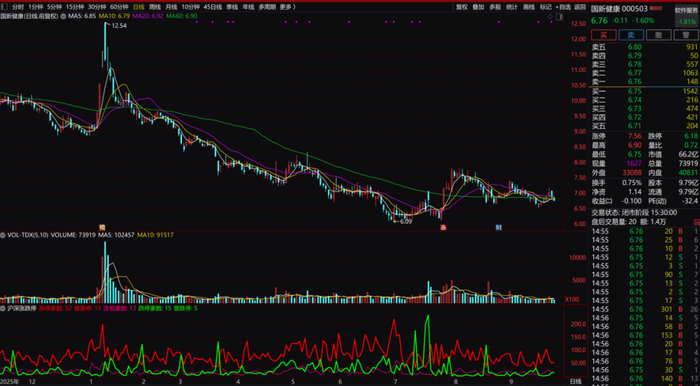Click the blue 卖 sell button
Screen dimensions: 700x386
[631, 35]
